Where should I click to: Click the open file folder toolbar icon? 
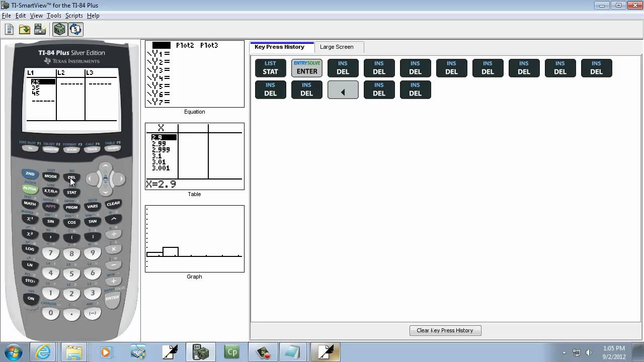pos(24,30)
